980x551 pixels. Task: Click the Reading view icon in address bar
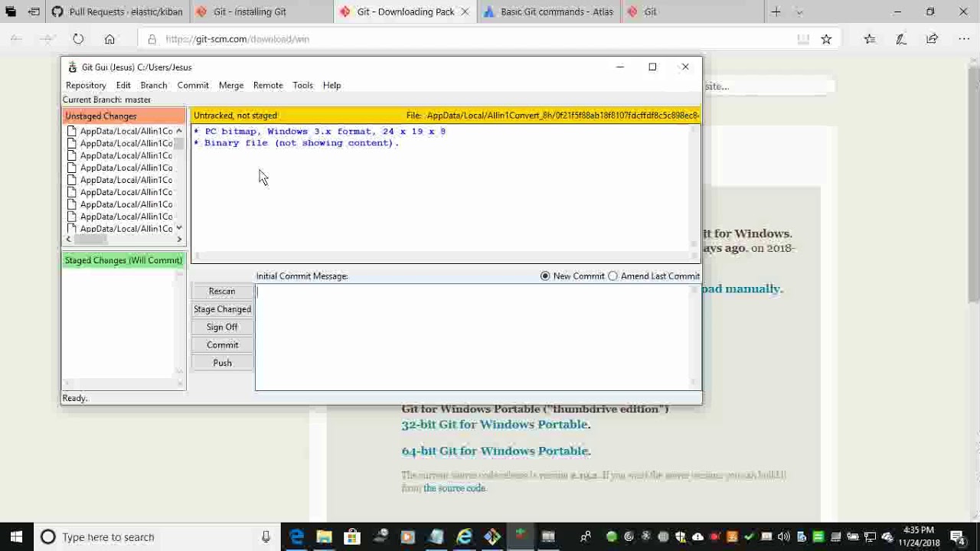(802, 39)
